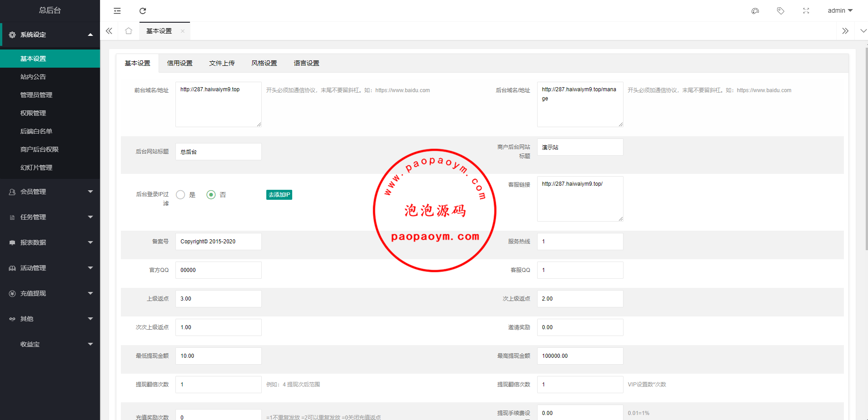Viewport: 868px width, 420px height.
Task: Switch to the 信用设置 tab
Action: [180, 63]
